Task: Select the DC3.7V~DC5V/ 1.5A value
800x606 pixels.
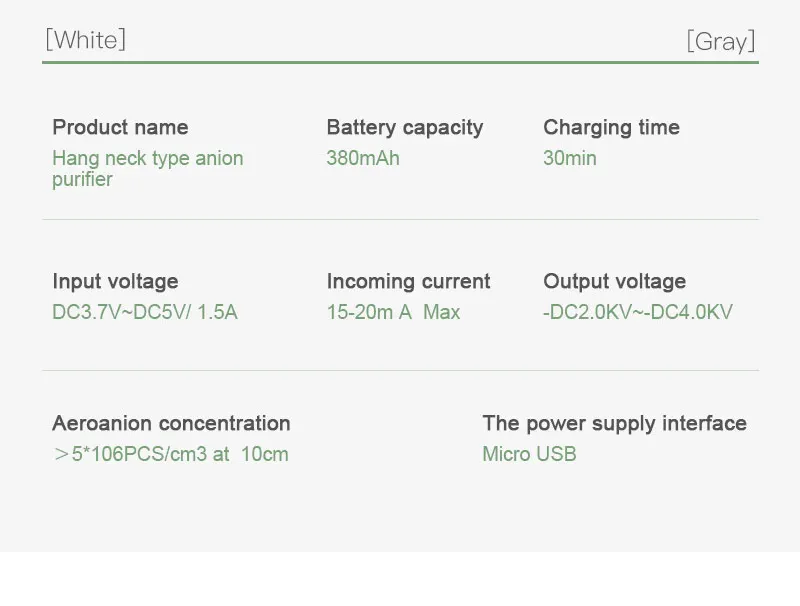Action: (145, 312)
